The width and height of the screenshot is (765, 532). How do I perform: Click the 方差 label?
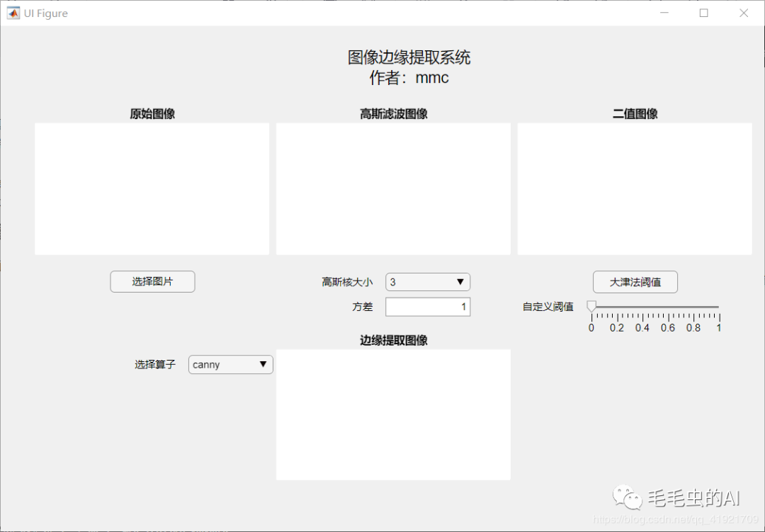click(363, 307)
